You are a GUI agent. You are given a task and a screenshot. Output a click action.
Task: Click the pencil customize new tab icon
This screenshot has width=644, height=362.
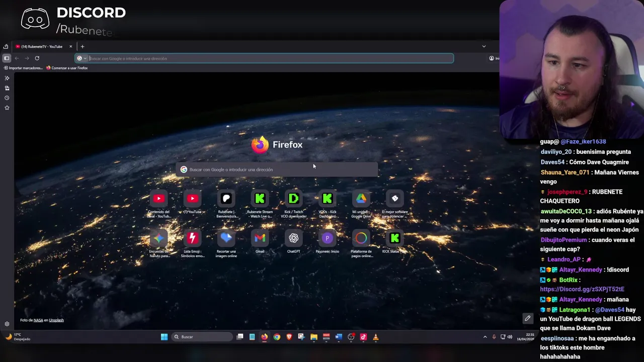[527, 318]
